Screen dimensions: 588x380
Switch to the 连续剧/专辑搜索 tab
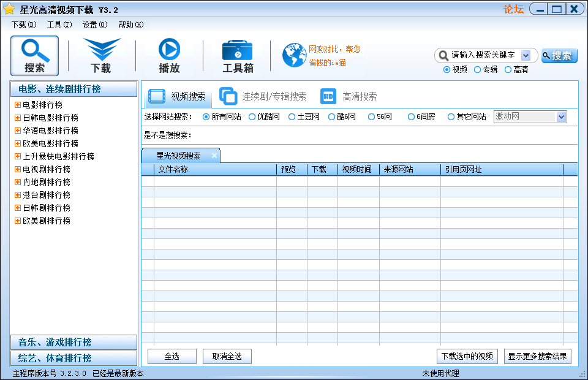coord(274,96)
